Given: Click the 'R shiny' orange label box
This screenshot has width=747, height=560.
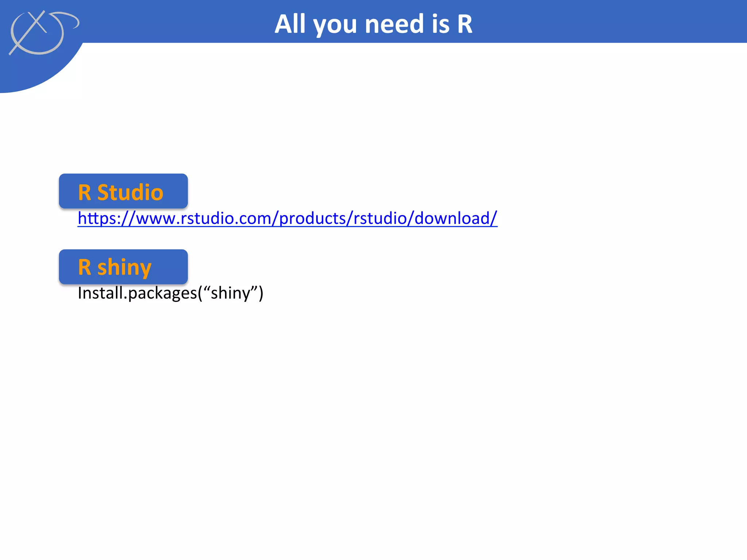Looking at the screenshot, I should pyautogui.click(x=123, y=267).
